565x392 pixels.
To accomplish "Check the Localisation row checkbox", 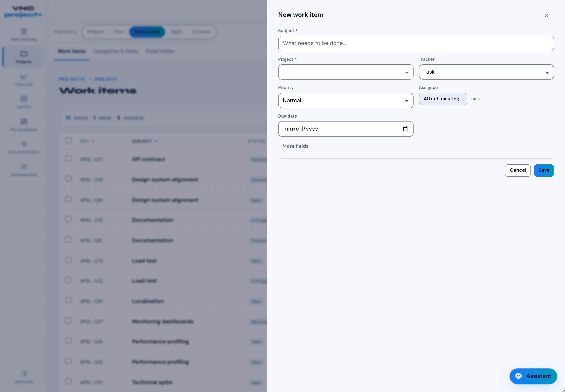I will [68, 300].
